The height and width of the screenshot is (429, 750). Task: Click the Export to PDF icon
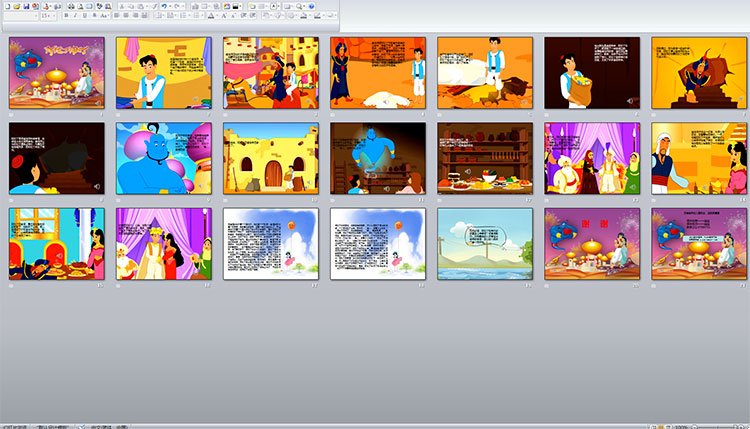[45, 6]
